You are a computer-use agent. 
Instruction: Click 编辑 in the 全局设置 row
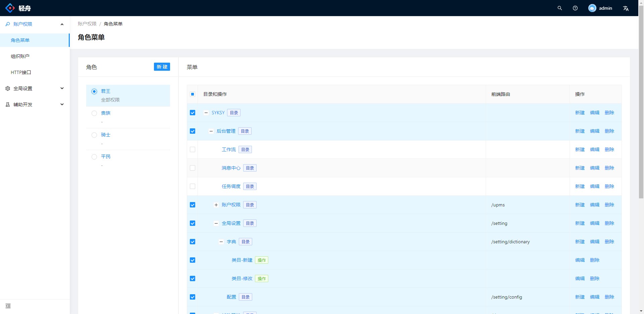coord(595,223)
